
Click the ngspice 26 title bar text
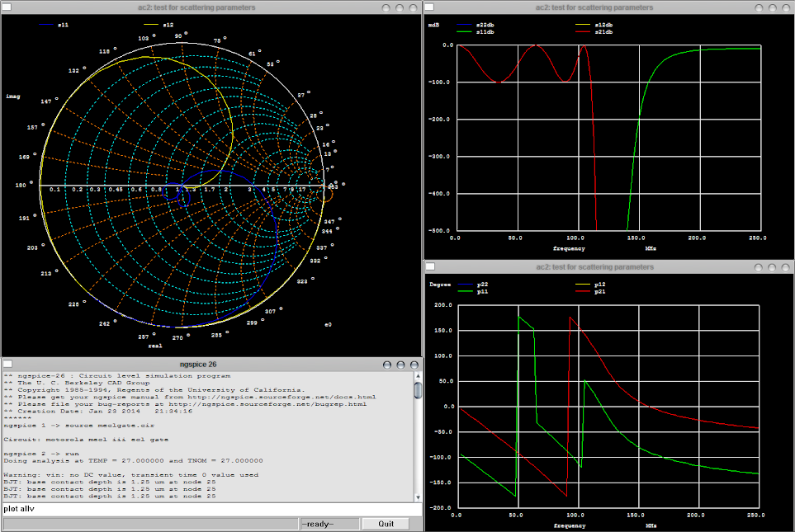point(198,365)
